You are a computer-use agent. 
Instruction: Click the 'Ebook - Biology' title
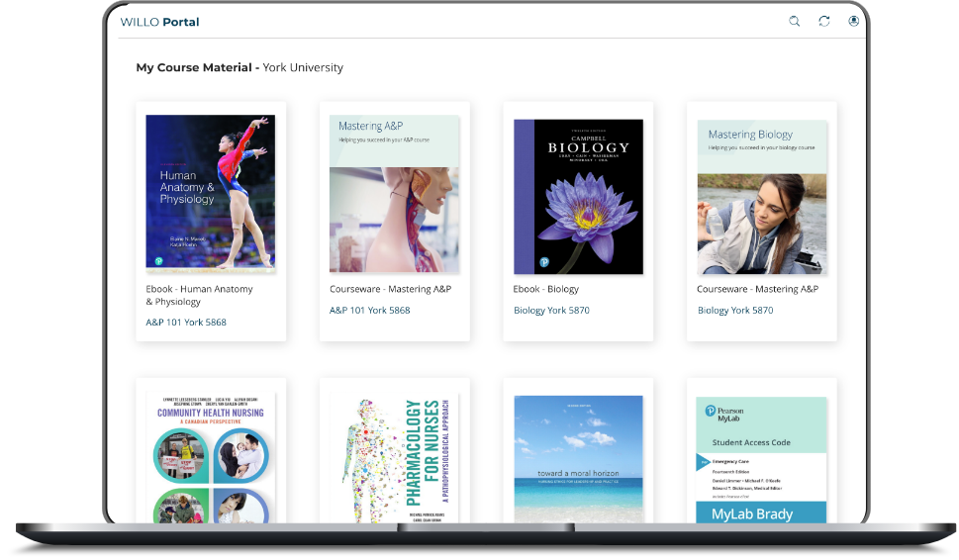545,289
